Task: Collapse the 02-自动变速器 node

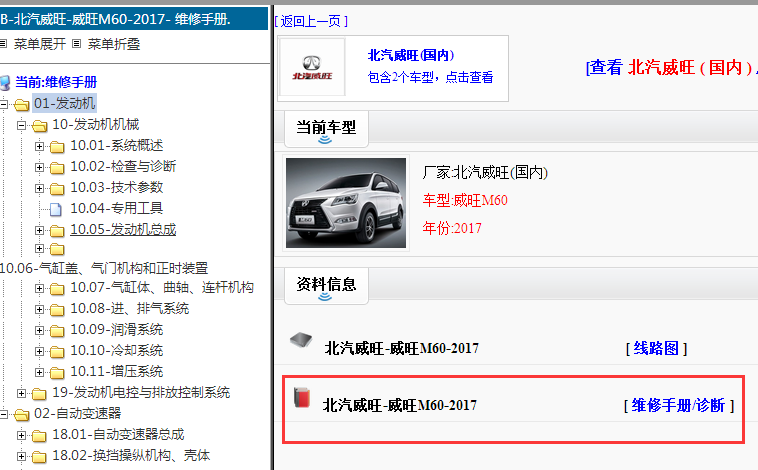Action: click(x=3, y=414)
